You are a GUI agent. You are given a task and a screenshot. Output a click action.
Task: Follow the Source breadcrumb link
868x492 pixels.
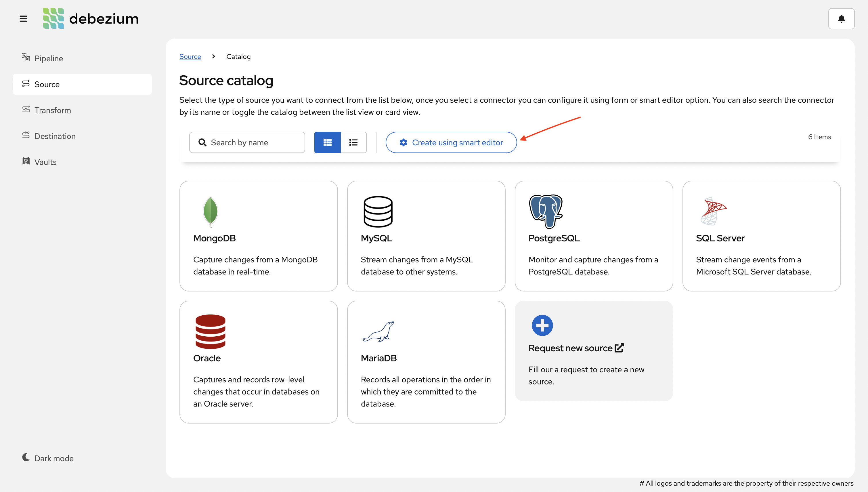(190, 56)
